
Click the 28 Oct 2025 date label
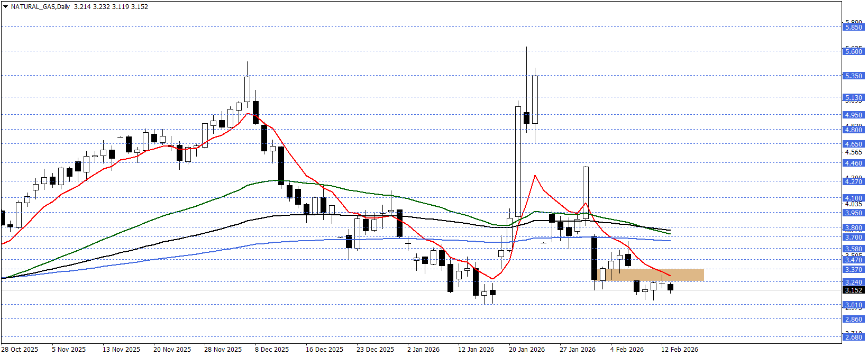coord(20,350)
